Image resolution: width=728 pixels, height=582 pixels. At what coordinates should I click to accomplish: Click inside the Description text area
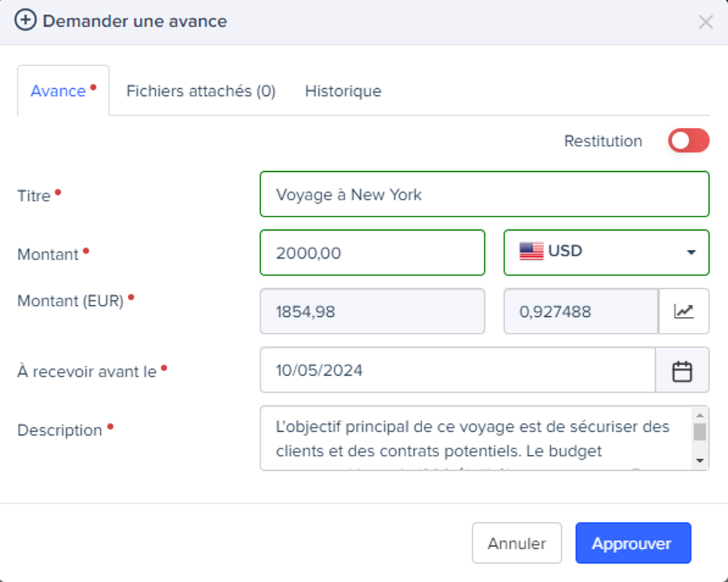(476, 438)
